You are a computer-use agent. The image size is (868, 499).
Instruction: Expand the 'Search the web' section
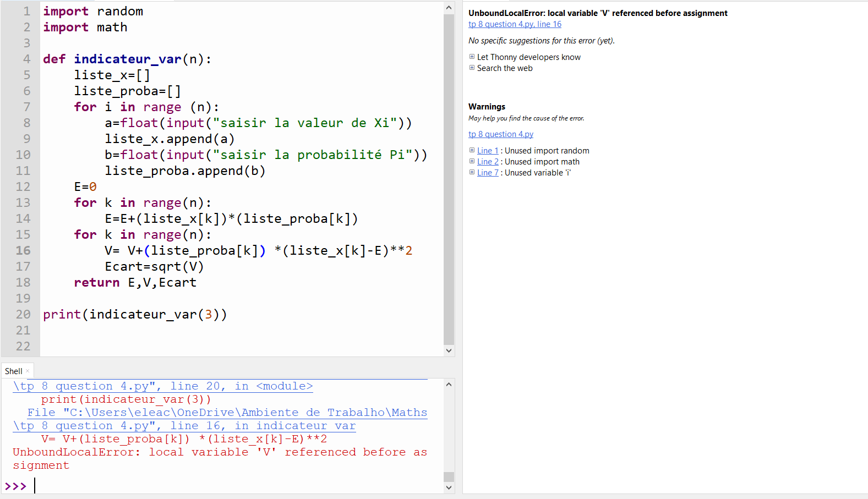pyautogui.click(x=472, y=68)
